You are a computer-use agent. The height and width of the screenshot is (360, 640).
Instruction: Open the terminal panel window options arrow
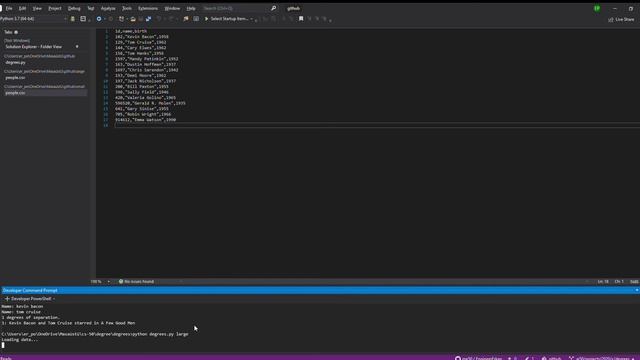[x=636, y=290]
